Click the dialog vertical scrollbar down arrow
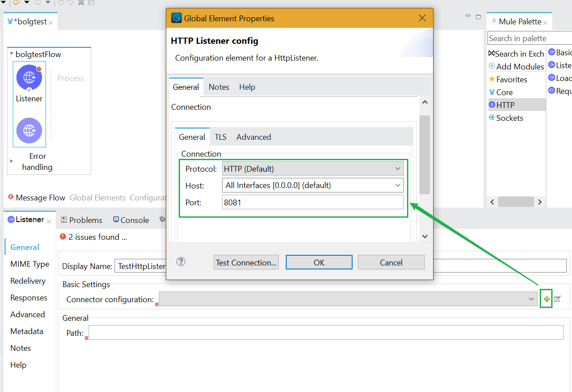 click(x=425, y=237)
